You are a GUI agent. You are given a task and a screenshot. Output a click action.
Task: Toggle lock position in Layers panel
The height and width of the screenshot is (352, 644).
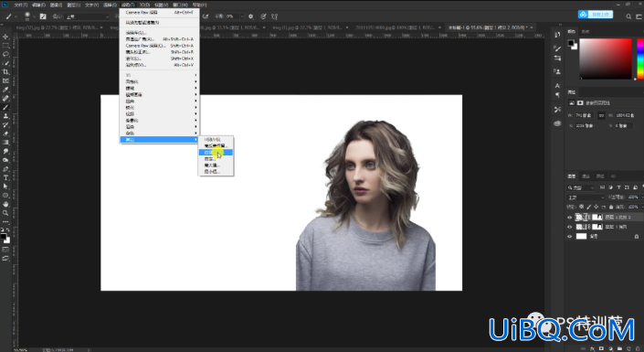coord(596,207)
